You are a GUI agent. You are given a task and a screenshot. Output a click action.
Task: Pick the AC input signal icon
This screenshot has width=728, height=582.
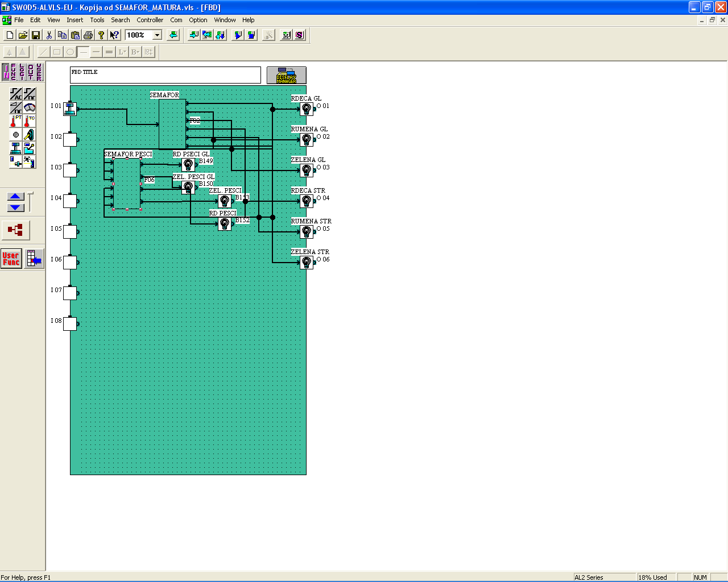pos(16,94)
